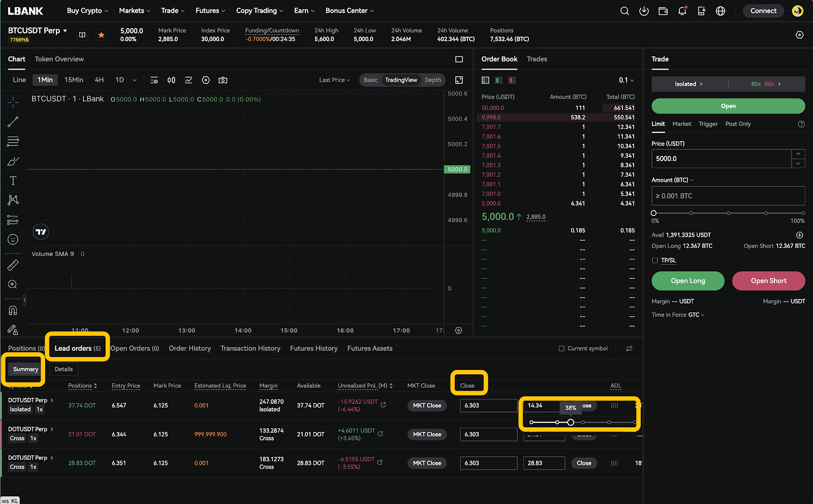Open the Trades tab

click(x=537, y=59)
